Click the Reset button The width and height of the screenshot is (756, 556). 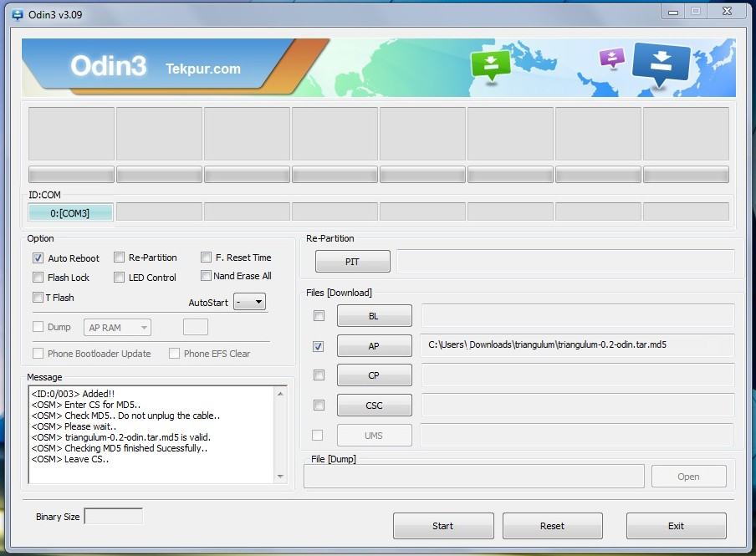pos(552,526)
